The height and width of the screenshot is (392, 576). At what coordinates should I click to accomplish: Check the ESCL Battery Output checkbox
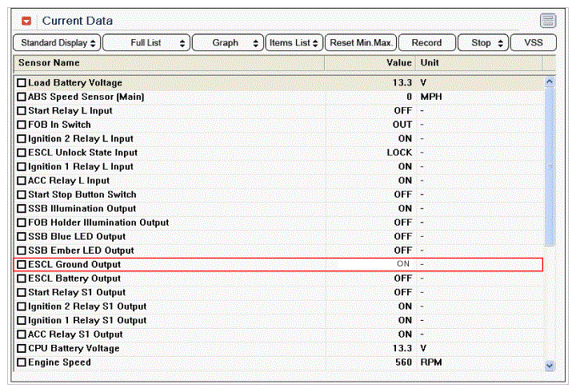(22, 278)
